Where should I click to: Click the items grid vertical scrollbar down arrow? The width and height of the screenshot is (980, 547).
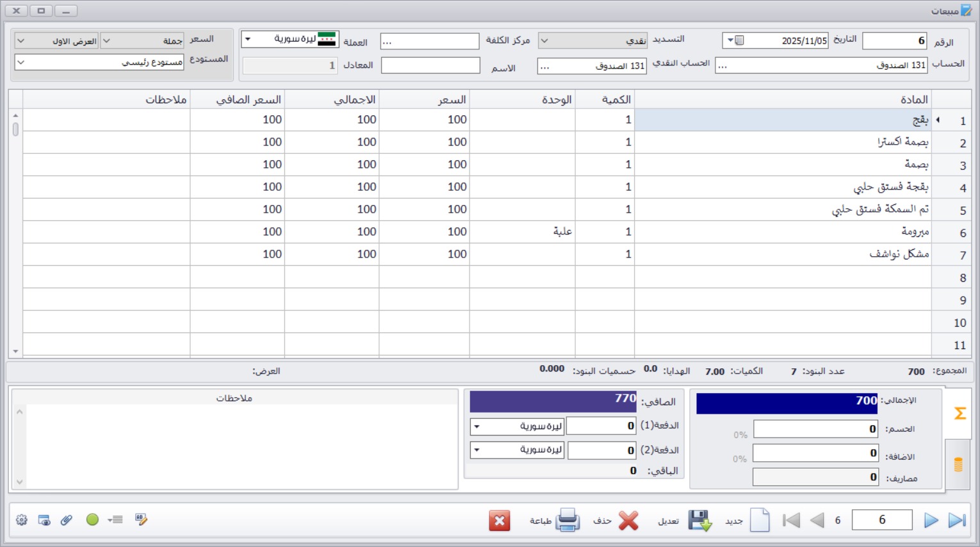click(15, 352)
